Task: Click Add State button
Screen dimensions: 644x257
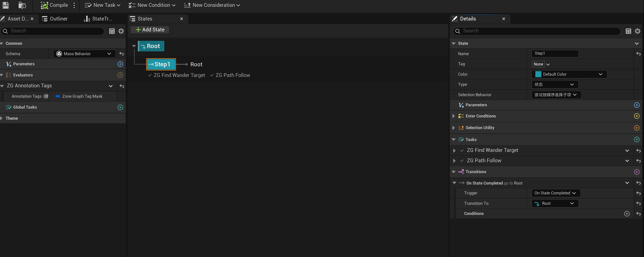Action: point(150,30)
